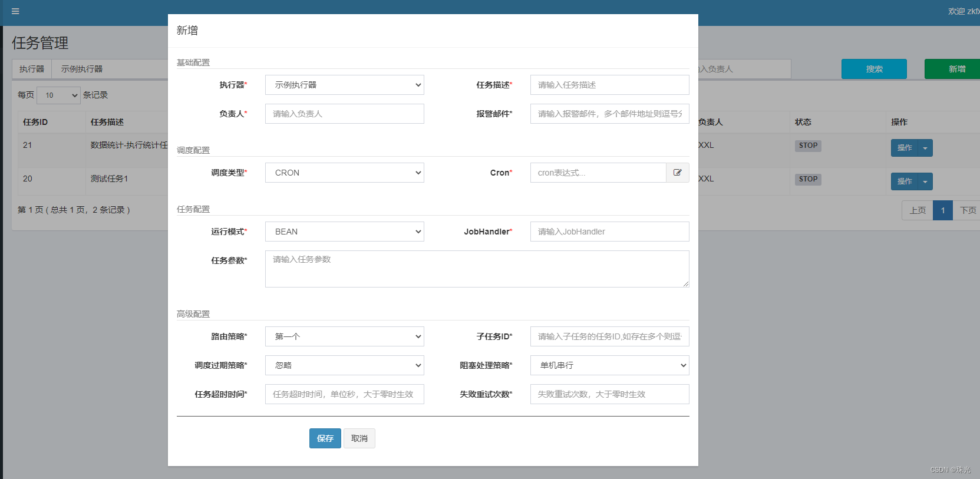Screen dimensions: 980x479
Task: Select page 1 in pagination
Action: (943, 210)
